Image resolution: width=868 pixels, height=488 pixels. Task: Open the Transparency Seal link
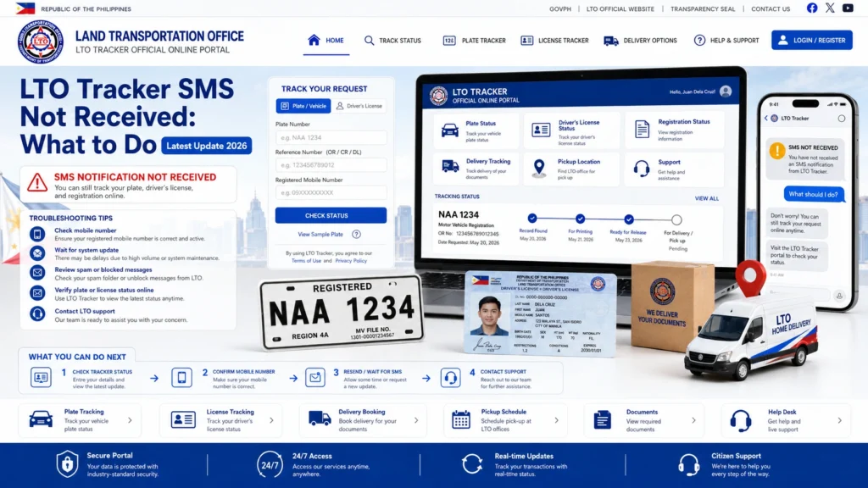(703, 8)
